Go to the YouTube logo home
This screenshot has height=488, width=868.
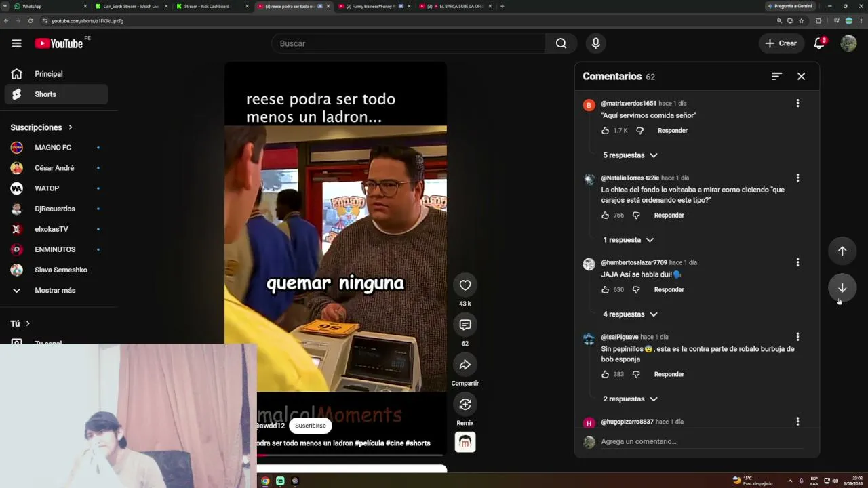coord(58,43)
